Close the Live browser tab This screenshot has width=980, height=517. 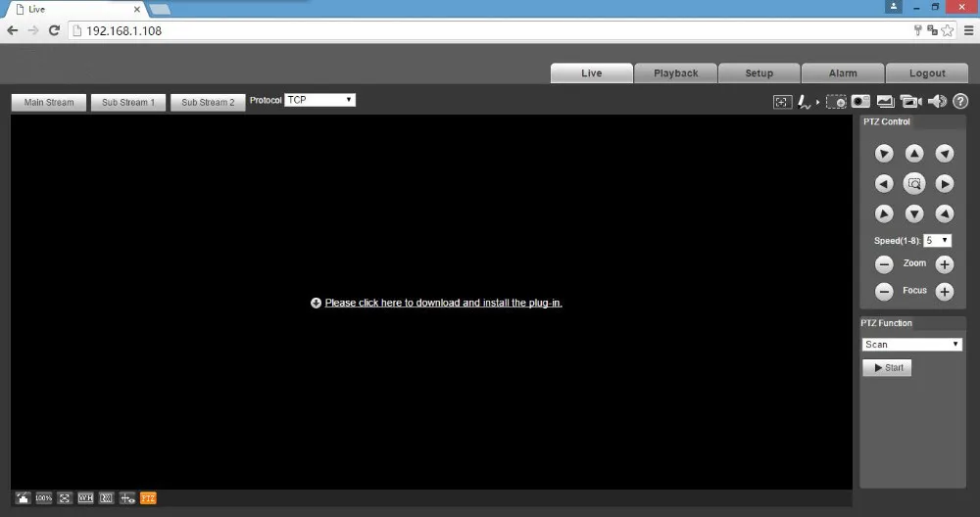[137, 10]
